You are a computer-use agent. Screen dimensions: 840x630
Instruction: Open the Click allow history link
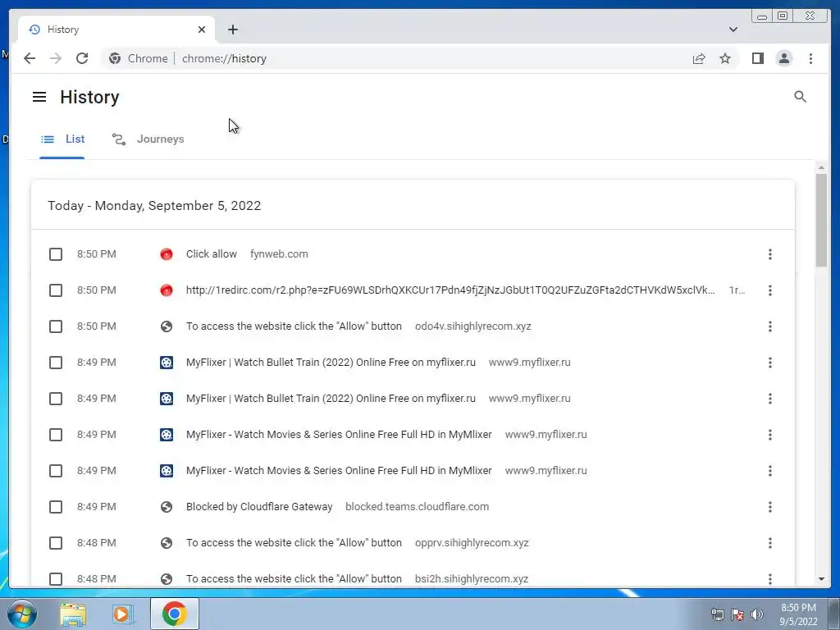click(212, 254)
